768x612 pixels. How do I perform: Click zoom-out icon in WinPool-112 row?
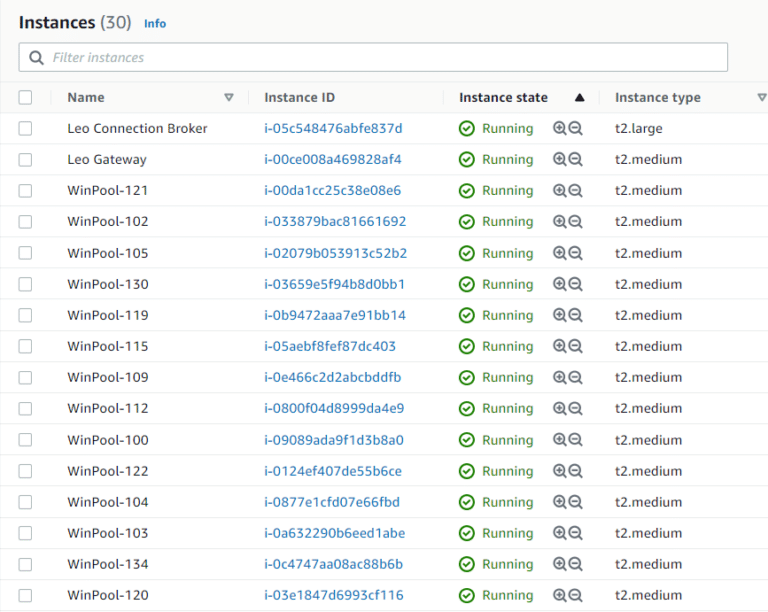576,408
